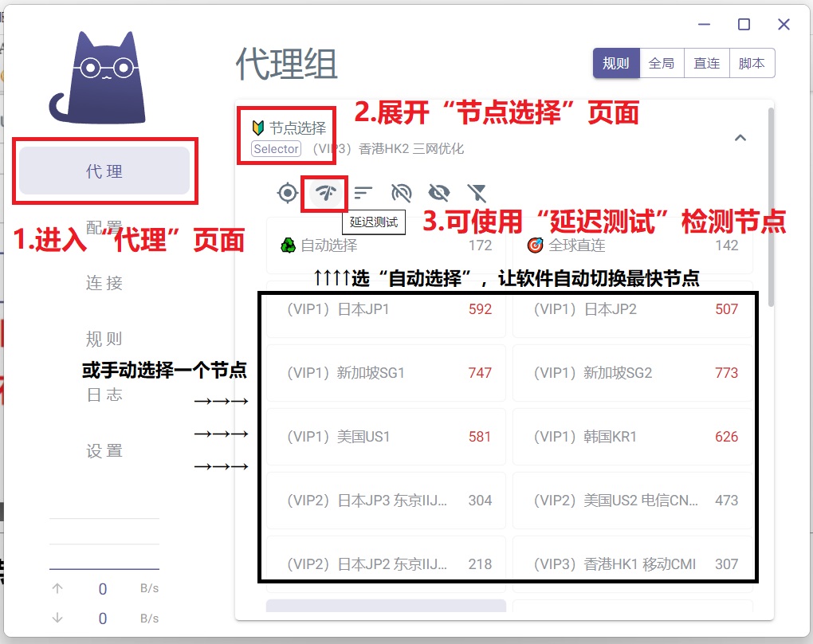Select the (VIP1) 日本JP1 node
The width and height of the screenshot is (813, 644).
(386, 309)
